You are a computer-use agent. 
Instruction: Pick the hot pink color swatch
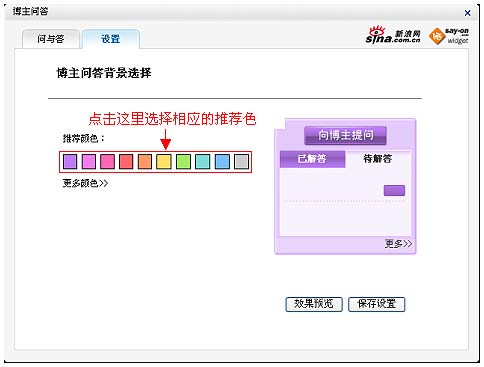coord(108,162)
